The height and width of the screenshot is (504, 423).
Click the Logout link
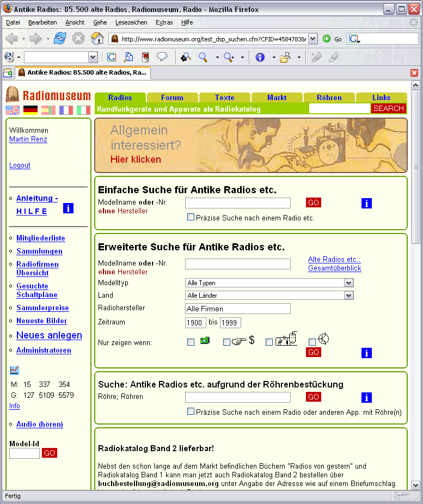pyautogui.click(x=20, y=165)
